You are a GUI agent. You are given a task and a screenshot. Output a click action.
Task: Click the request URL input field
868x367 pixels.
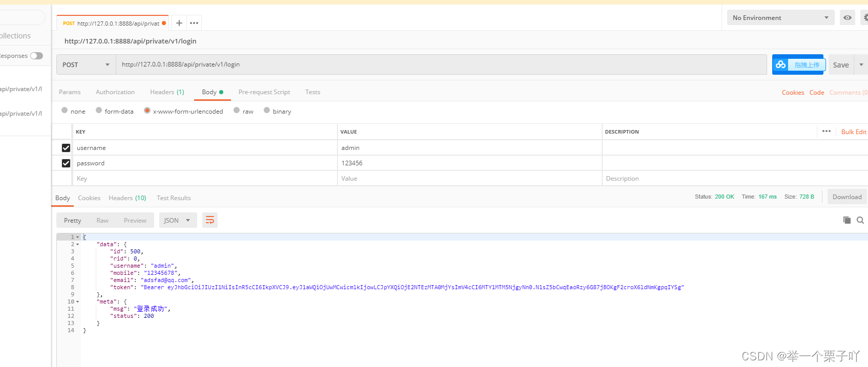440,64
